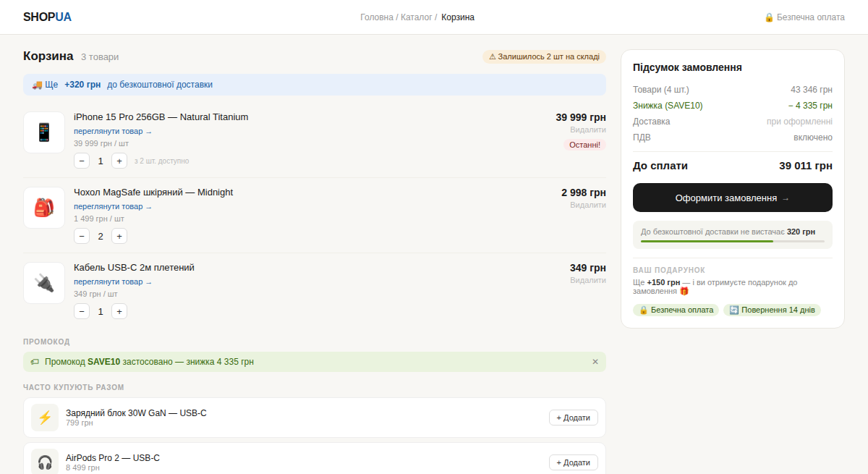Screen dimensions: 868x474
Task: Open Каталог from the breadcrumb trail
Action: [x=417, y=17]
